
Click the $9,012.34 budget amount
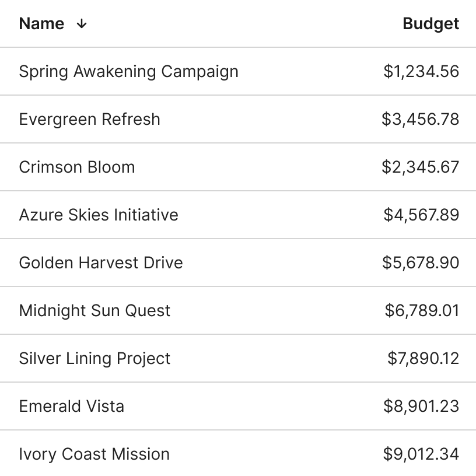pos(421,454)
